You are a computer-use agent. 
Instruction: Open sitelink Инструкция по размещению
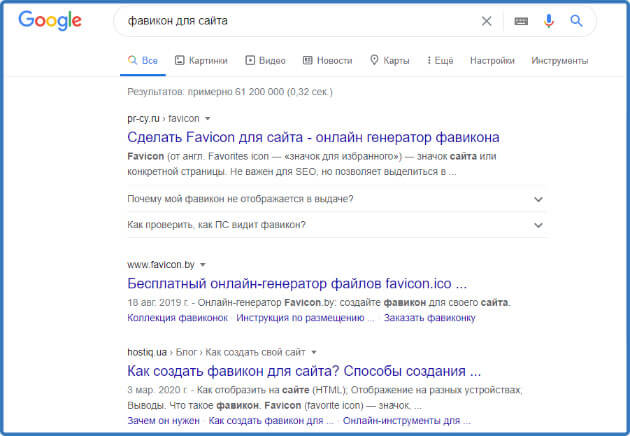[305, 318]
